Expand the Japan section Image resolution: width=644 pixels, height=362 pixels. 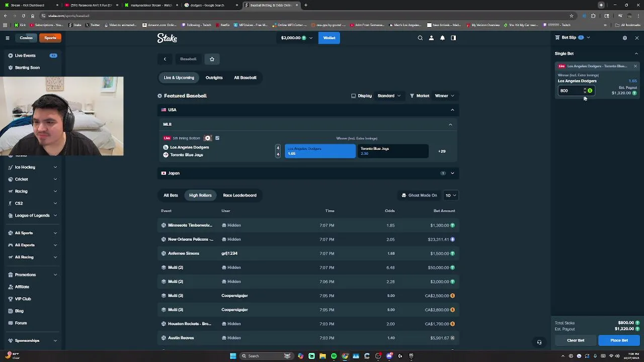(x=452, y=173)
